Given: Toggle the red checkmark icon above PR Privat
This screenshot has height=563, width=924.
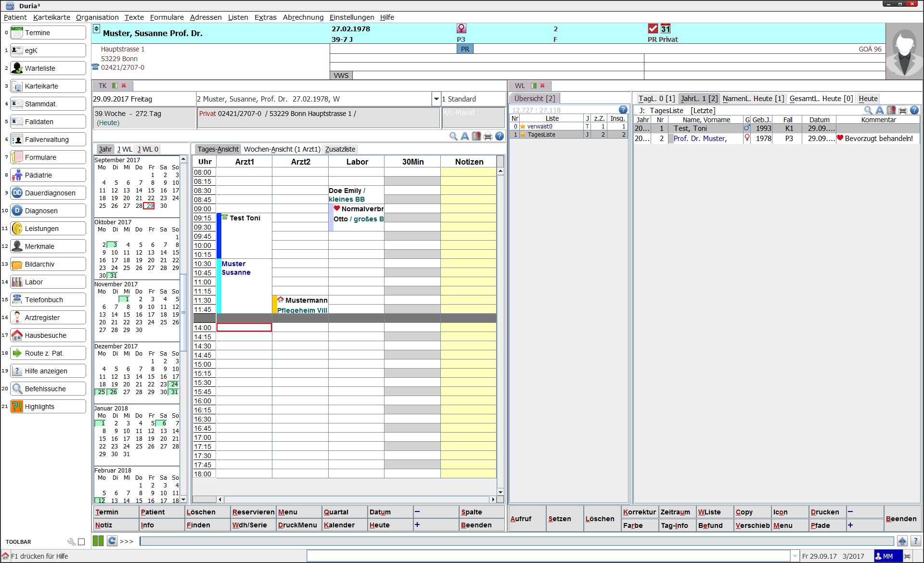Looking at the screenshot, I should [653, 28].
